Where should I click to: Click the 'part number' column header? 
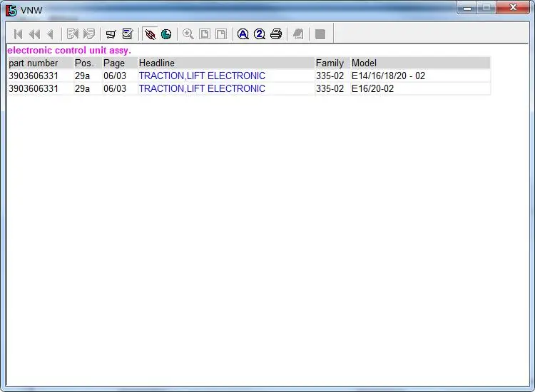[41, 63]
